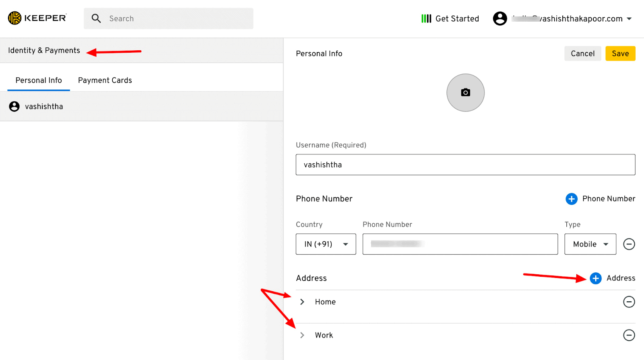Open the phone Type Mobile dropdown
Image resolution: width=644 pixels, height=360 pixels.
tap(590, 244)
